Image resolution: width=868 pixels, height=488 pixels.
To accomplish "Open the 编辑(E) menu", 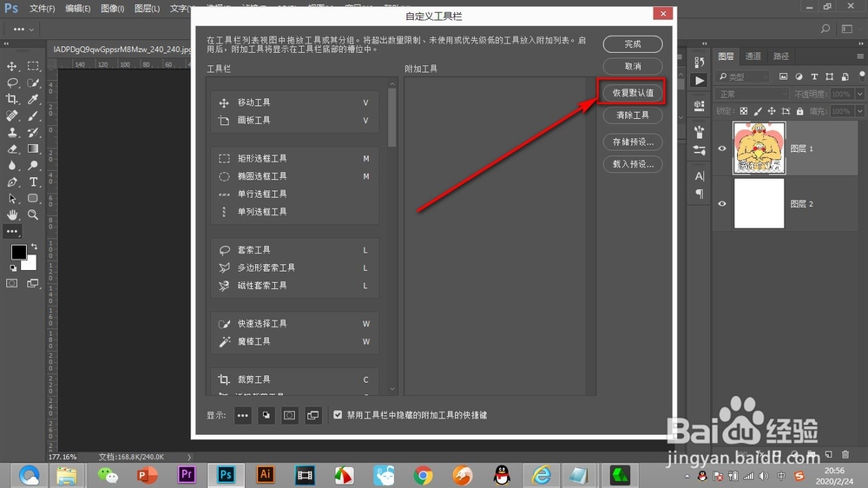I will point(77,9).
